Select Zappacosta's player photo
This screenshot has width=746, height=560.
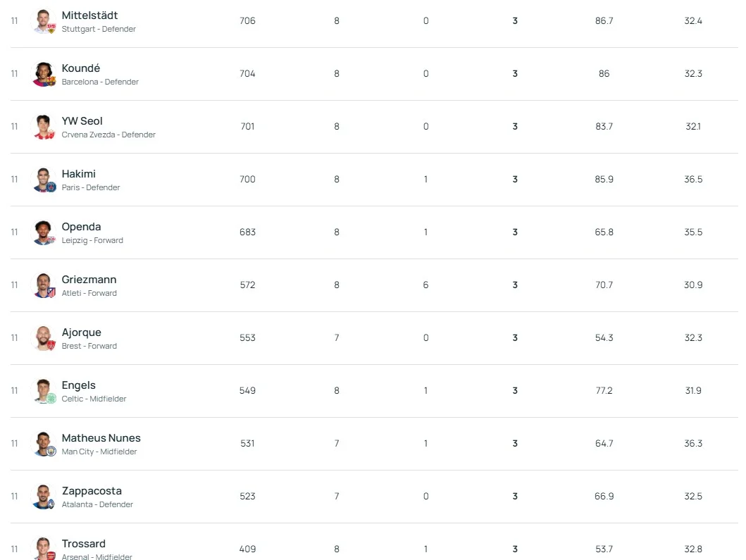pos(44,497)
